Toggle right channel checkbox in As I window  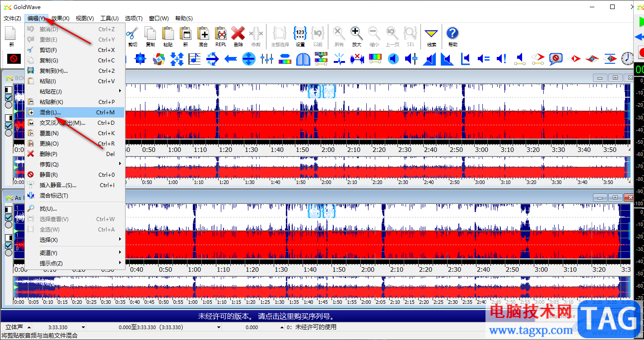click(9, 246)
